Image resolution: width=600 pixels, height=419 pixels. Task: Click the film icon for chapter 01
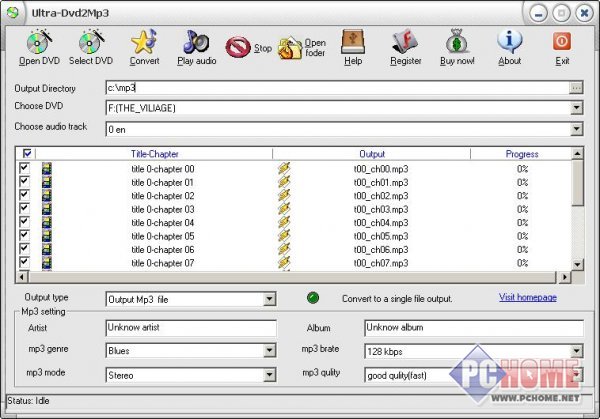pos(47,182)
